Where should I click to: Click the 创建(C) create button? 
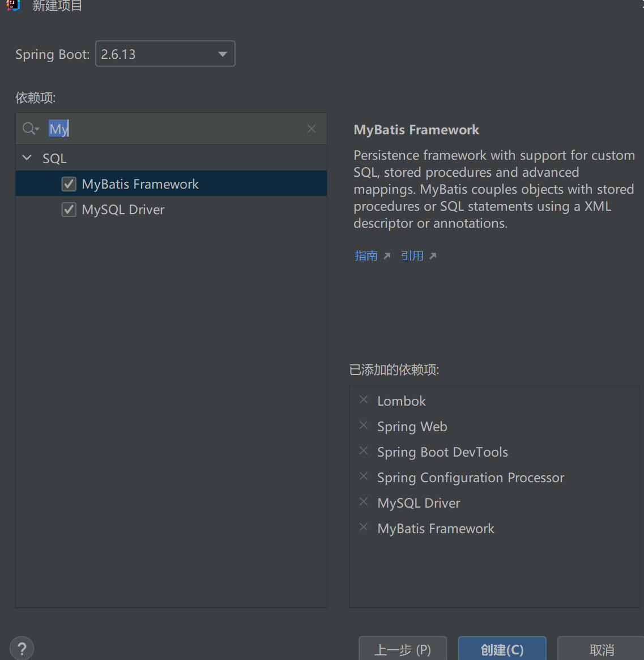502,649
